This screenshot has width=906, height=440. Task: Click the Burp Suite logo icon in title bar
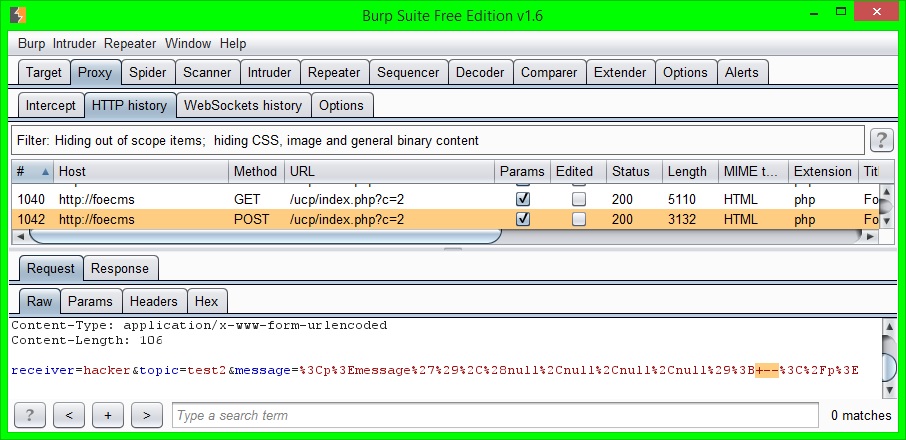[x=18, y=14]
